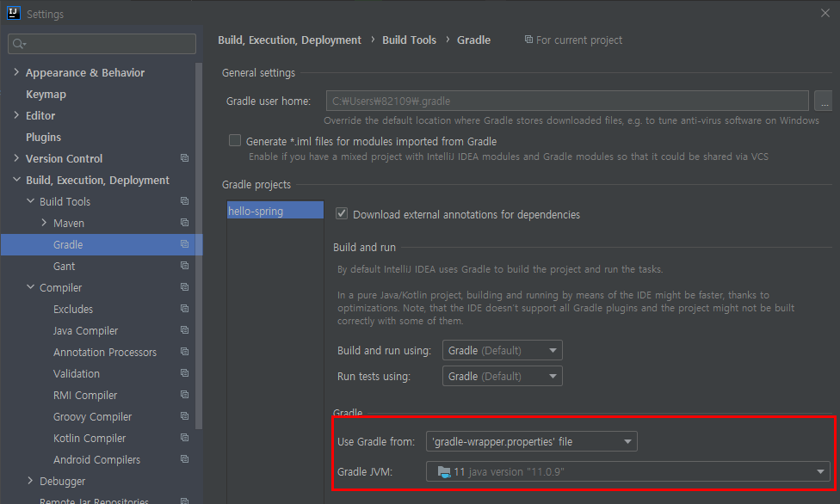
Task: Open RMI Compiler settings page
Action: coord(85,396)
